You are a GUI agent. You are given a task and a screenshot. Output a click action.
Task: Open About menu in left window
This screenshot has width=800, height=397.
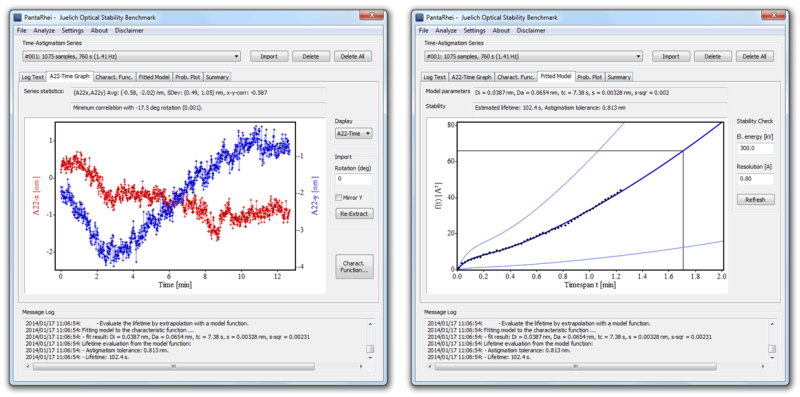tap(99, 31)
